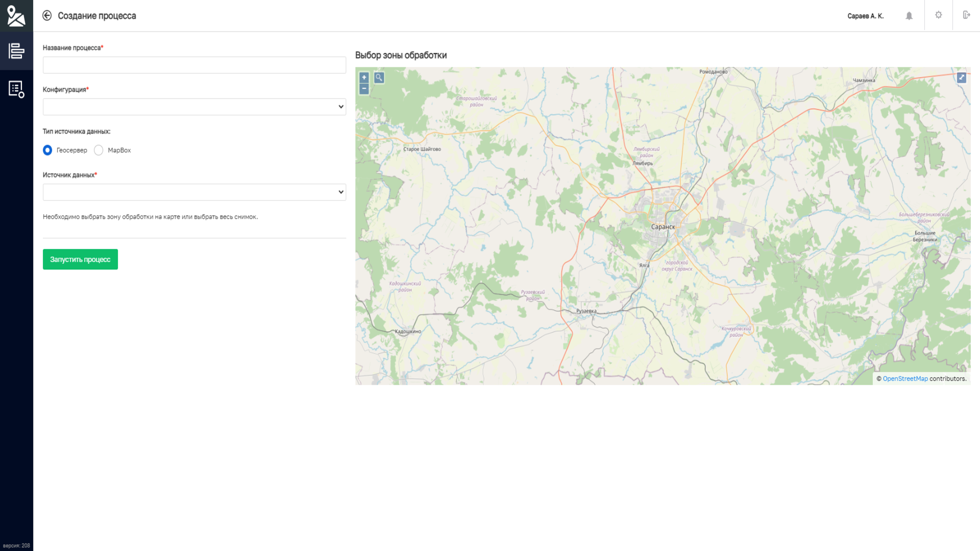Zoom in on the map
This screenshot has width=980, height=551.
tap(364, 78)
